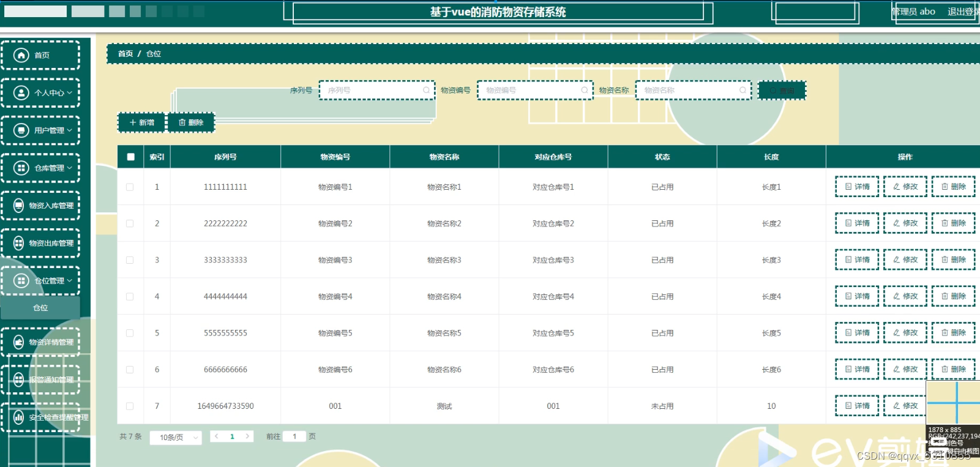980x467 pixels.
Task: Click the 物资入库管理 sidebar icon
Action: (x=19, y=205)
